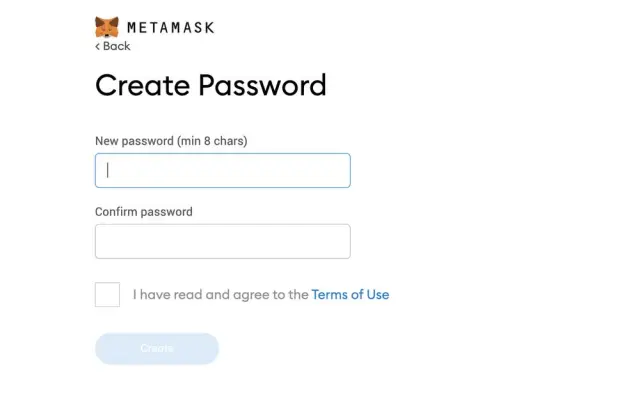Click the Confirm password label text
Image resolution: width=640 pixels, height=417 pixels.
point(143,212)
